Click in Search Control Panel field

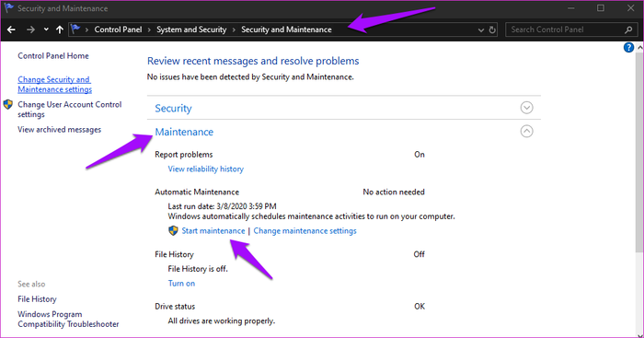[565, 29]
